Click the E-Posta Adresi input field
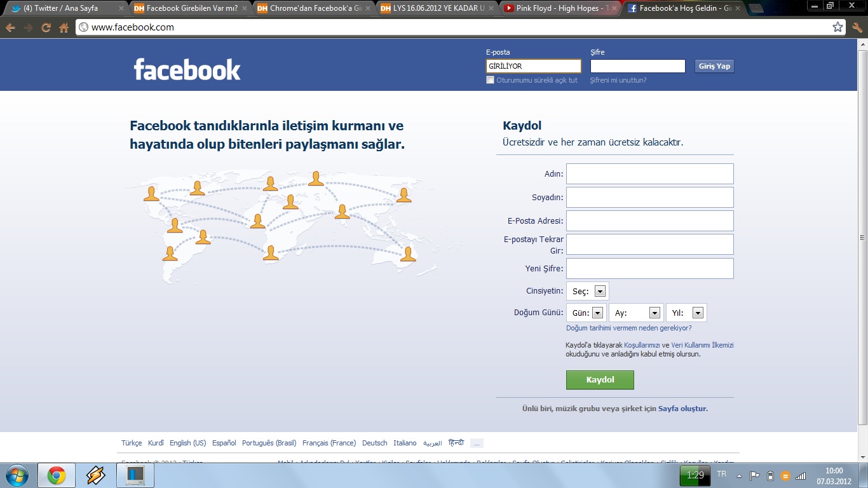The height and width of the screenshot is (488, 868). (x=649, y=220)
